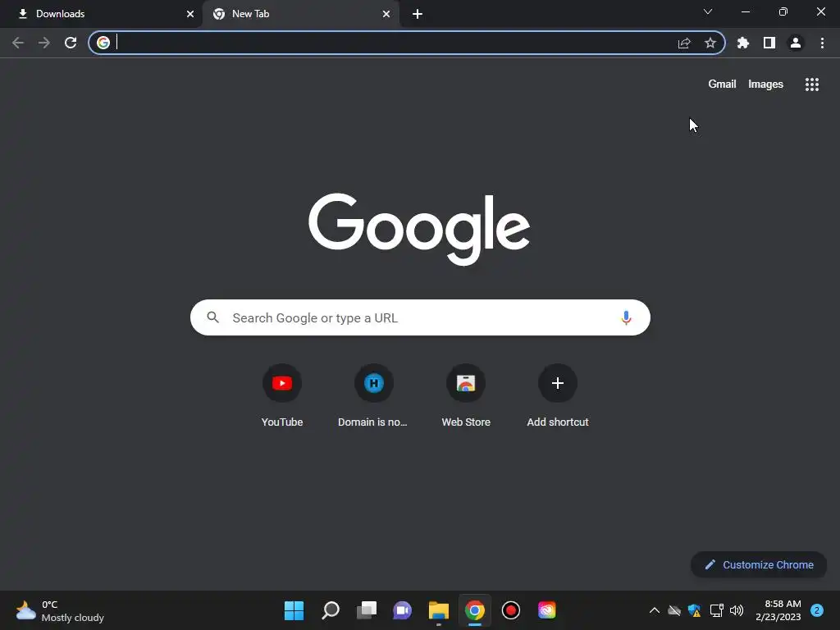Open the profile avatar menu
The width and height of the screenshot is (840, 630).
pyautogui.click(x=796, y=43)
